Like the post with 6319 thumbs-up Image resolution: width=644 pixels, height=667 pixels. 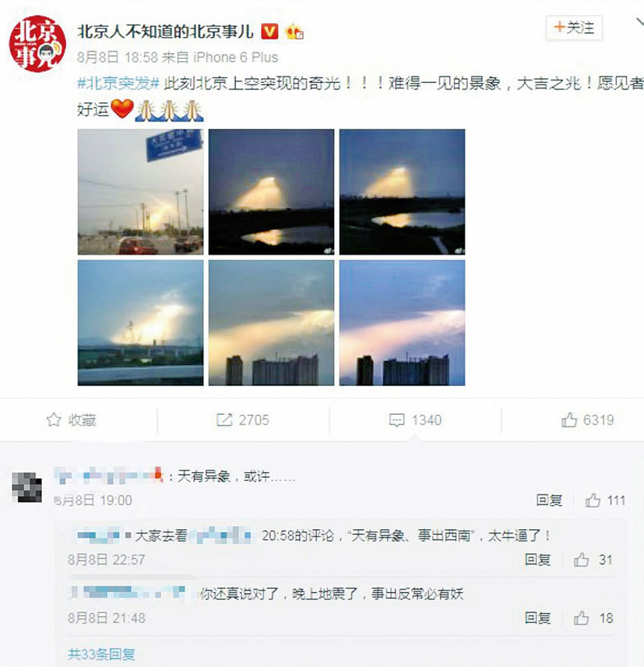[569, 420]
